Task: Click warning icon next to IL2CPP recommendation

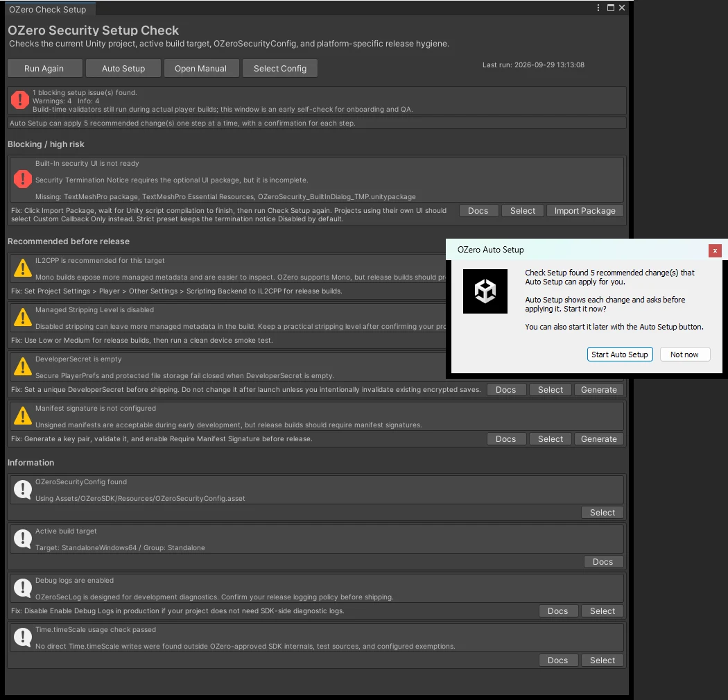Action: tap(23, 268)
